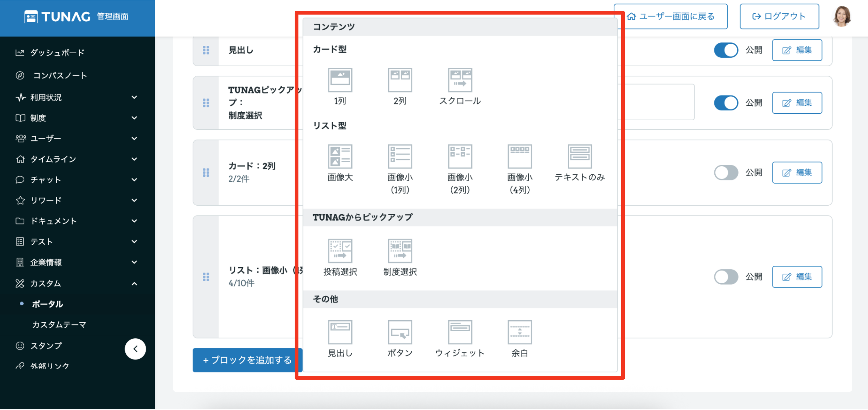Image resolution: width=868 pixels, height=410 pixels.
Task: Enable 公開 toggle for リスト:画像小 block
Action: point(726,277)
